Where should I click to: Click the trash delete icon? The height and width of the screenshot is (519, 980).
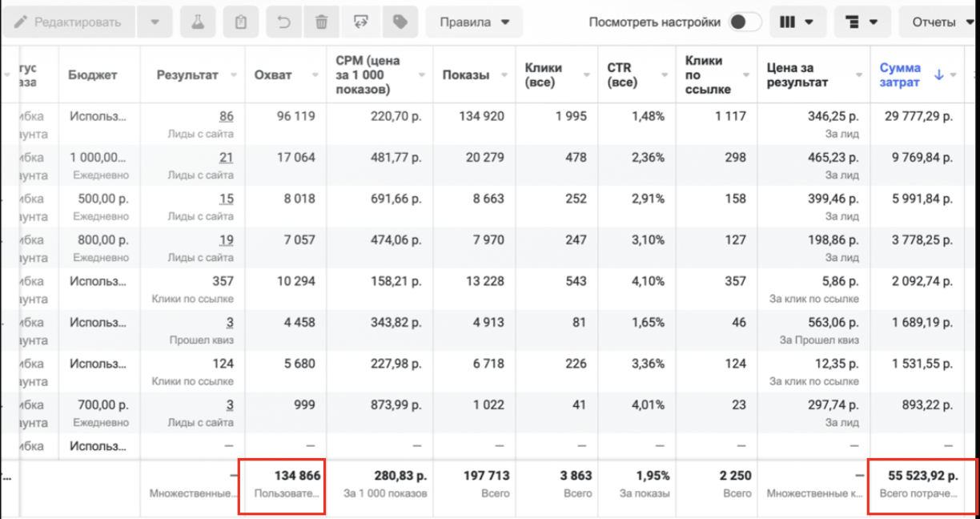(x=321, y=22)
